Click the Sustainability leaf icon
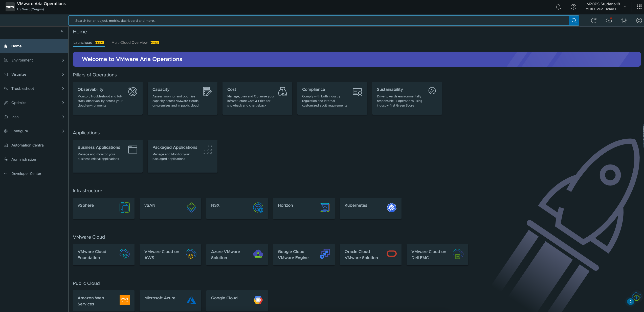This screenshot has height=312, width=644. click(x=432, y=91)
